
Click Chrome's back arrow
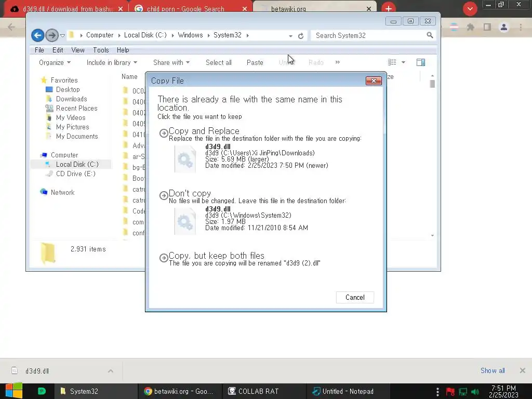tap(11, 27)
